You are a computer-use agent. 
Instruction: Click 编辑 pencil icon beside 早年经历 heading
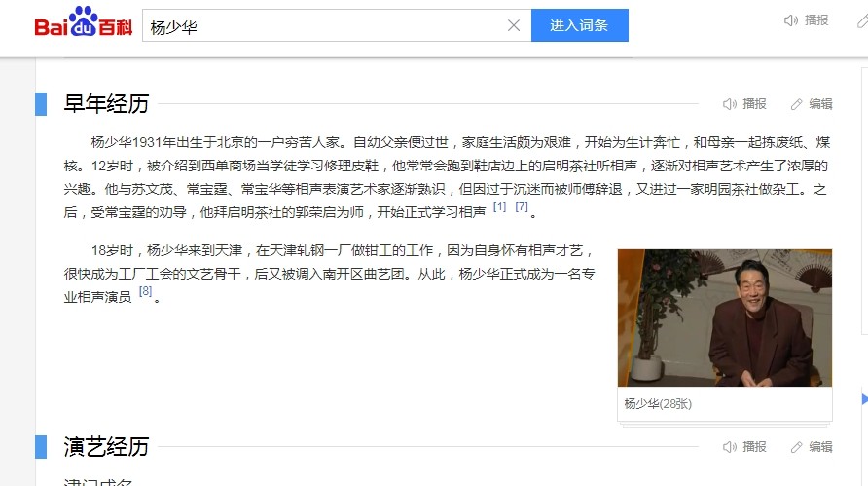click(x=797, y=104)
